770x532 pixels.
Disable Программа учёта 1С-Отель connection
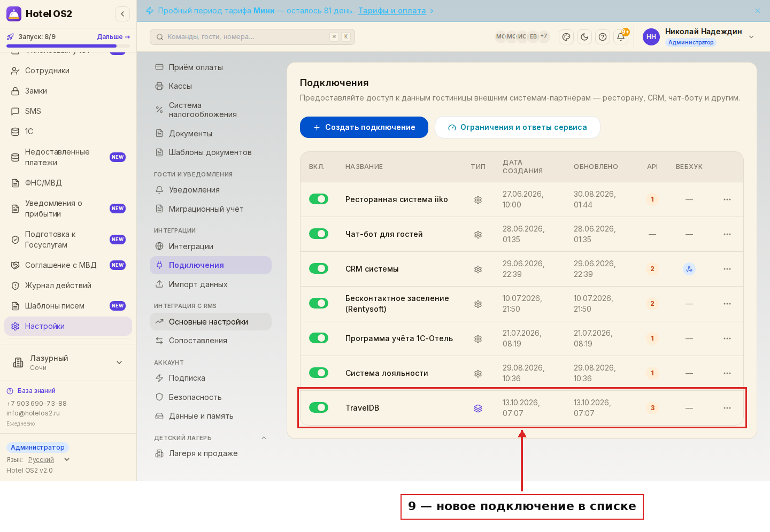[319, 338]
